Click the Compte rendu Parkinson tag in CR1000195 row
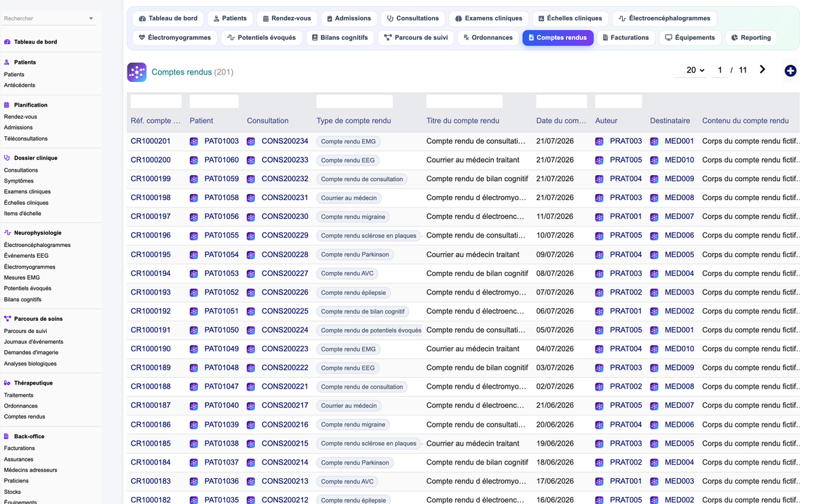Image resolution: width=814 pixels, height=504 pixels. (x=355, y=255)
